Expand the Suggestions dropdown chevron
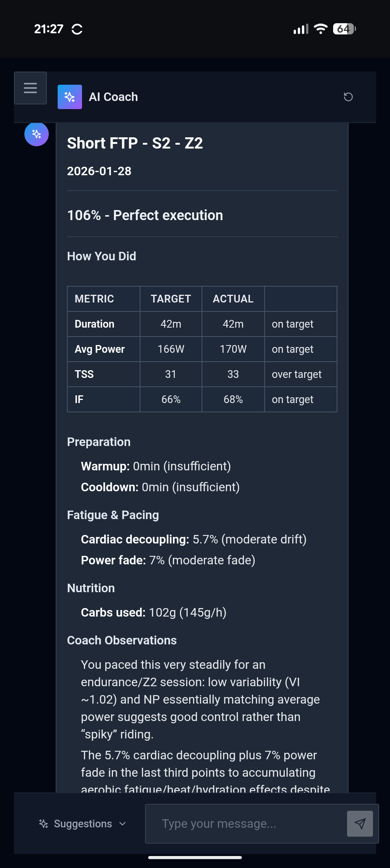Image resolution: width=390 pixels, height=868 pixels. 123,824
